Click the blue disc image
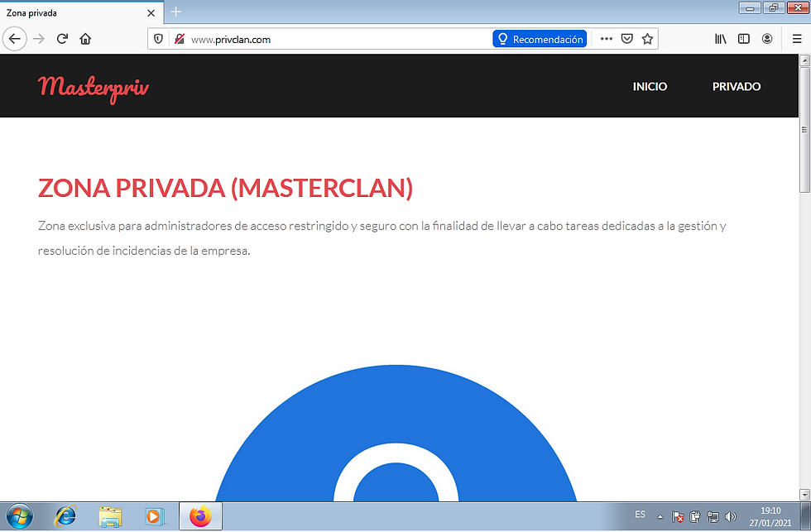Image resolution: width=811 pixels, height=532 pixels. [396, 434]
